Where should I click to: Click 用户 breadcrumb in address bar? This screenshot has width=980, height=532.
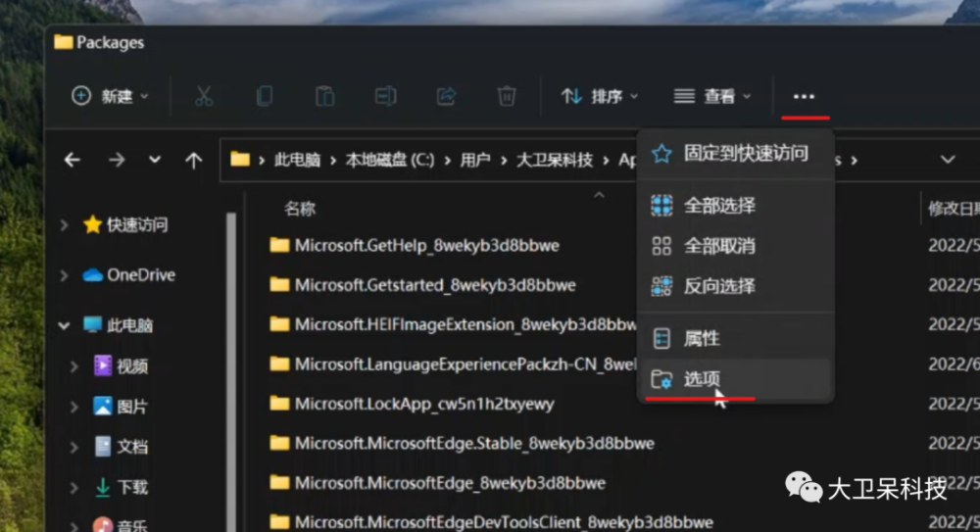[475, 160]
